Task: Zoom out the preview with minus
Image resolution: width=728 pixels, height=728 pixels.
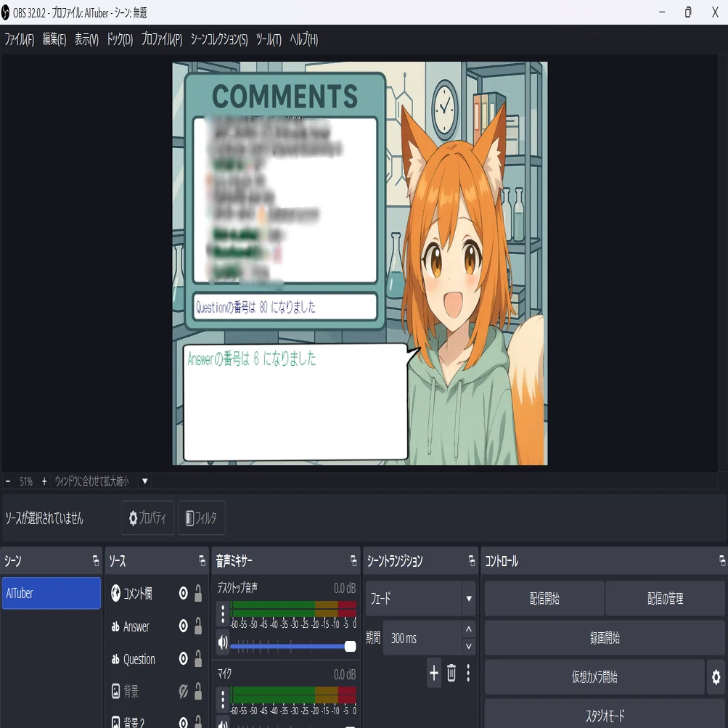Action: point(8,481)
